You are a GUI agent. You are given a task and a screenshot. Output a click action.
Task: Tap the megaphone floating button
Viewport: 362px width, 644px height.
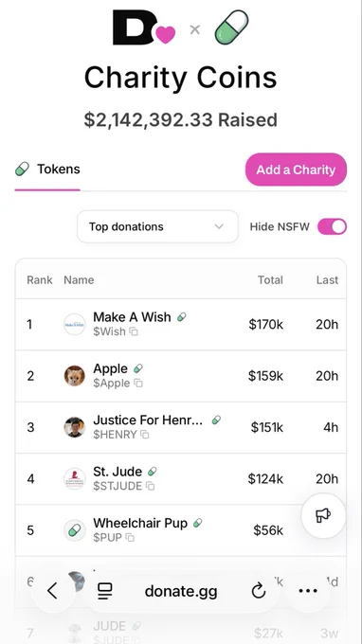click(x=323, y=515)
